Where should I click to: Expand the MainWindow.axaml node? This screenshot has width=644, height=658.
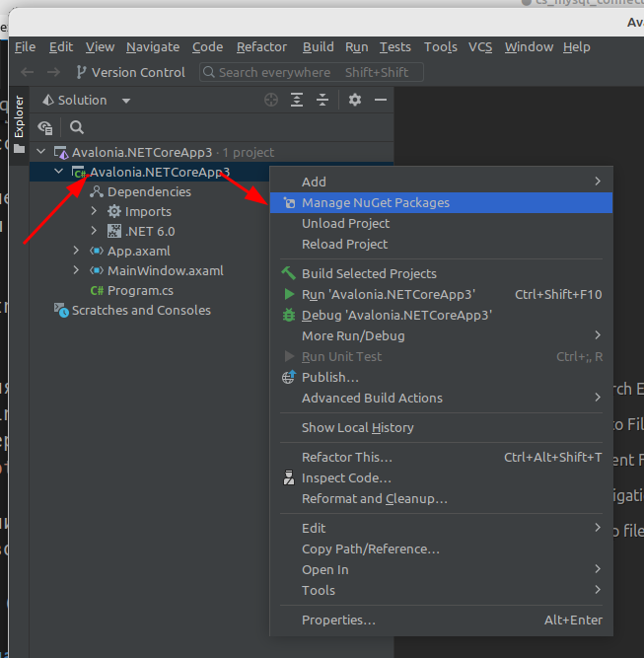click(76, 270)
